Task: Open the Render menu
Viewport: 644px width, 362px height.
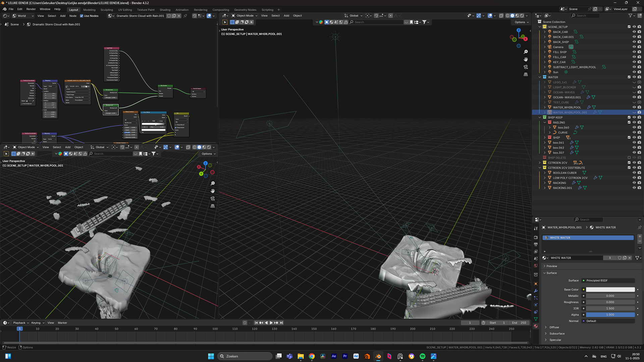Action: click(31, 9)
